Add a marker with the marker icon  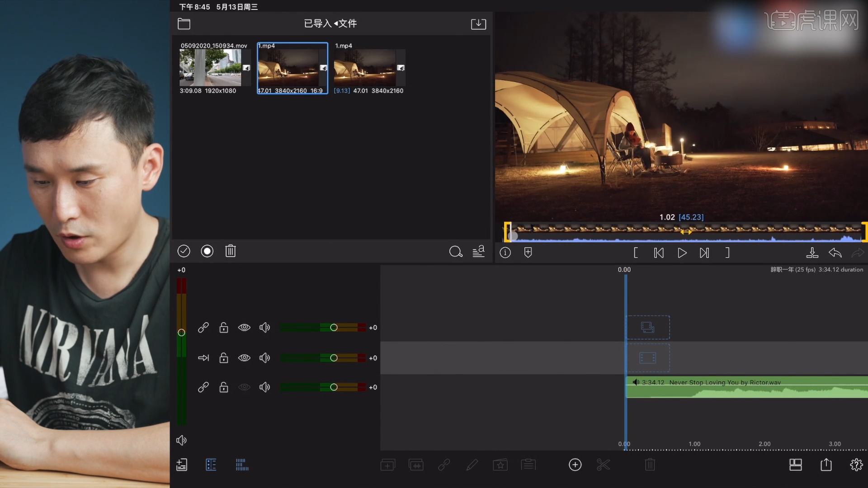[528, 253]
